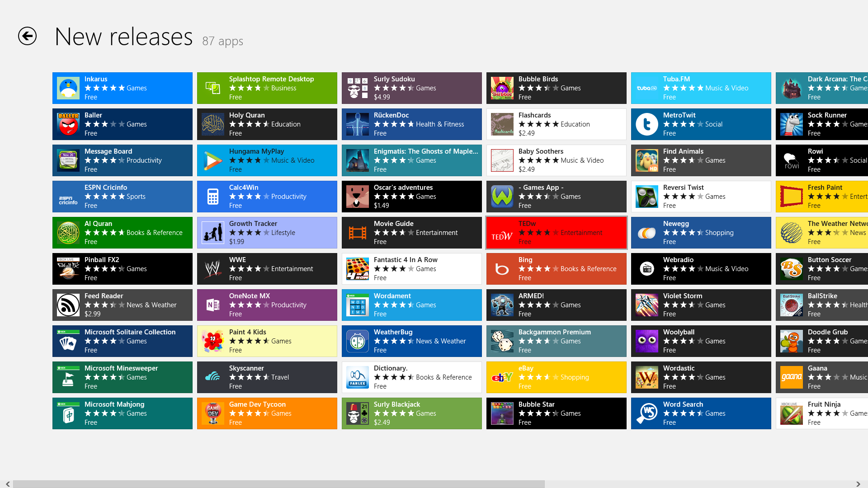The width and height of the screenshot is (868, 488).
Task: Open the Microsoft Minesweeper tile
Action: [122, 377]
